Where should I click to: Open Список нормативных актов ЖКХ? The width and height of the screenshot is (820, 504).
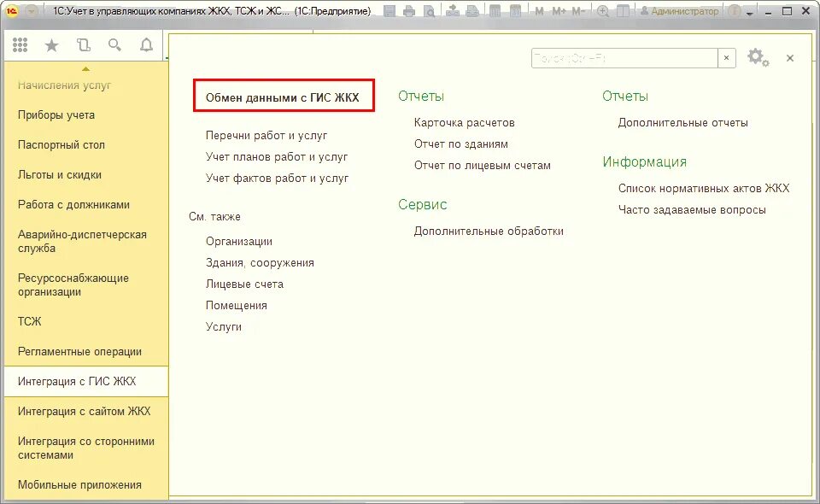point(704,188)
